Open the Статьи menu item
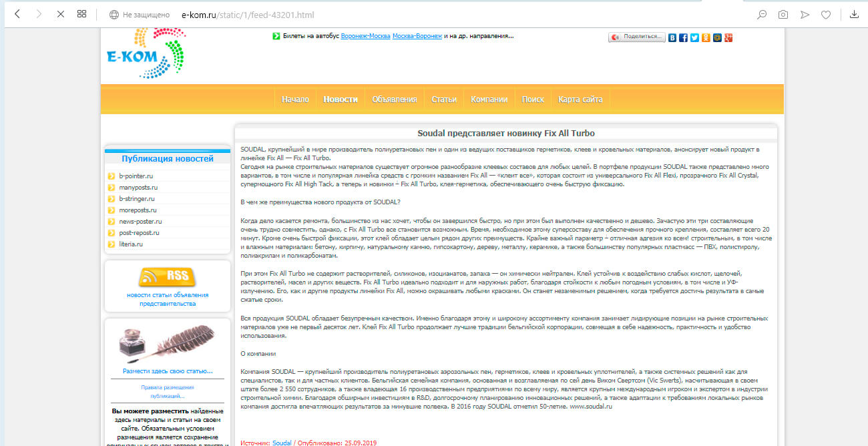 [444, 99]
